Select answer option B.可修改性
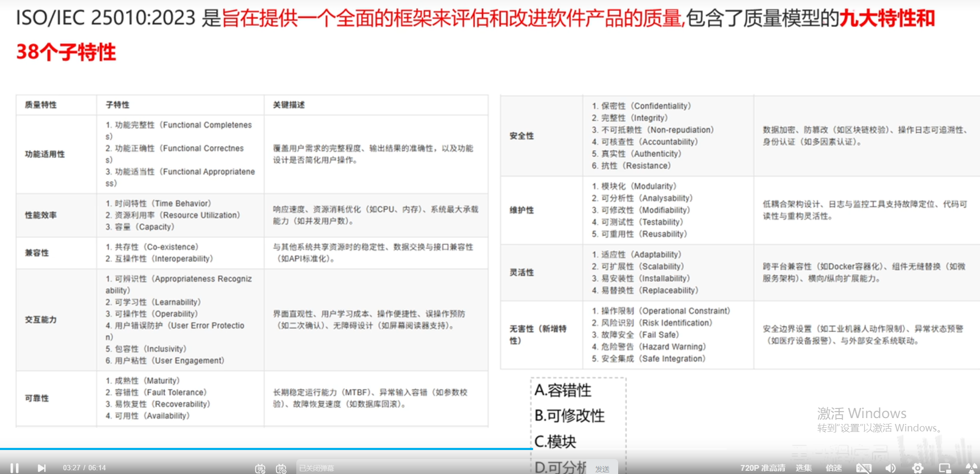 [569, 415]
